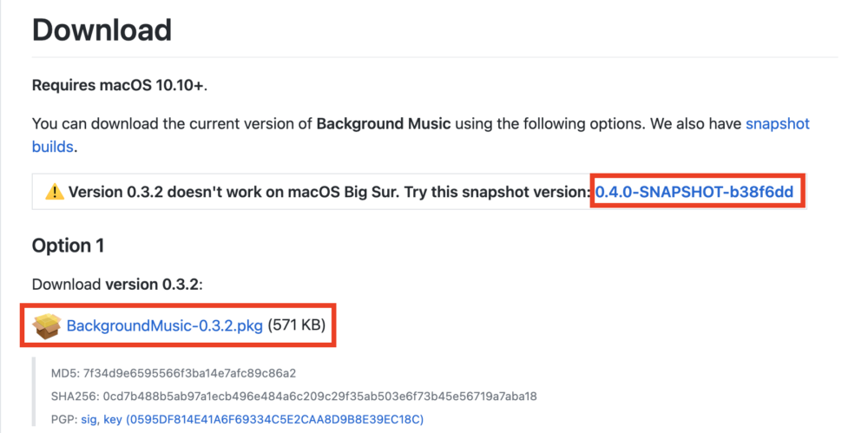
Task: Click the '(571 KB)' file size text
Action: click(x=297, y=325)
